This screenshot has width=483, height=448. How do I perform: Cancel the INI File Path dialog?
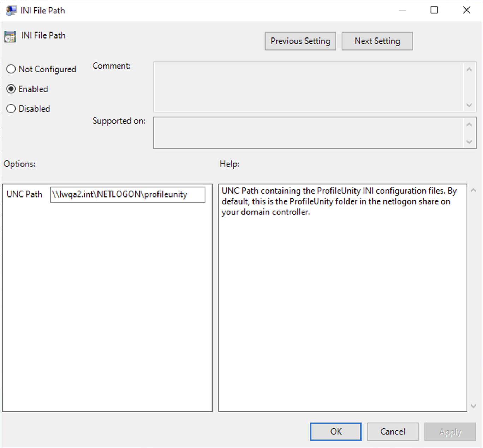(x=393, y=432)
